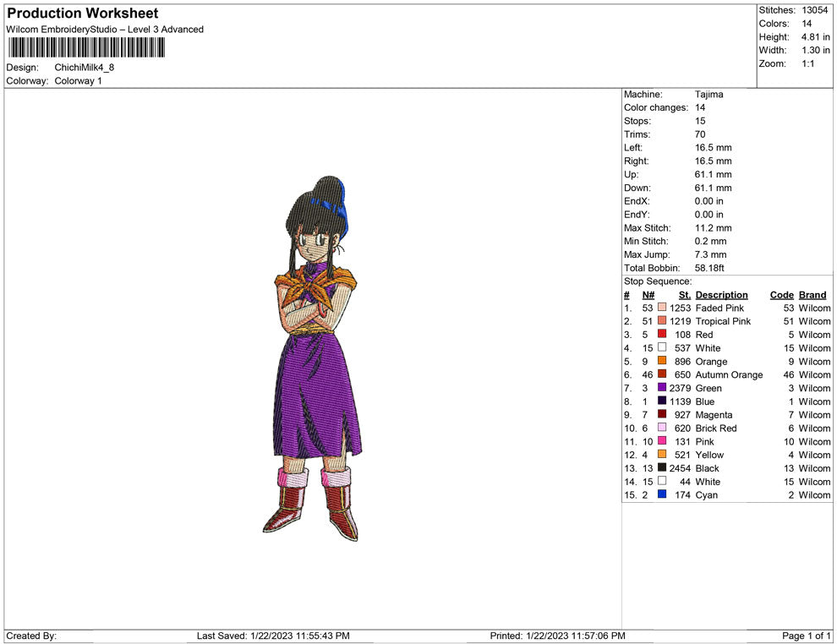Click the Yellow row swatch
837x644 pixels.
click(x=662, y=454)
